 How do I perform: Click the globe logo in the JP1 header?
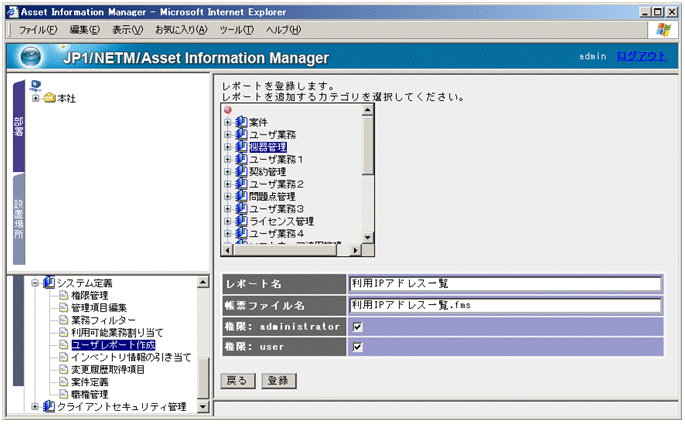point(31,57)
